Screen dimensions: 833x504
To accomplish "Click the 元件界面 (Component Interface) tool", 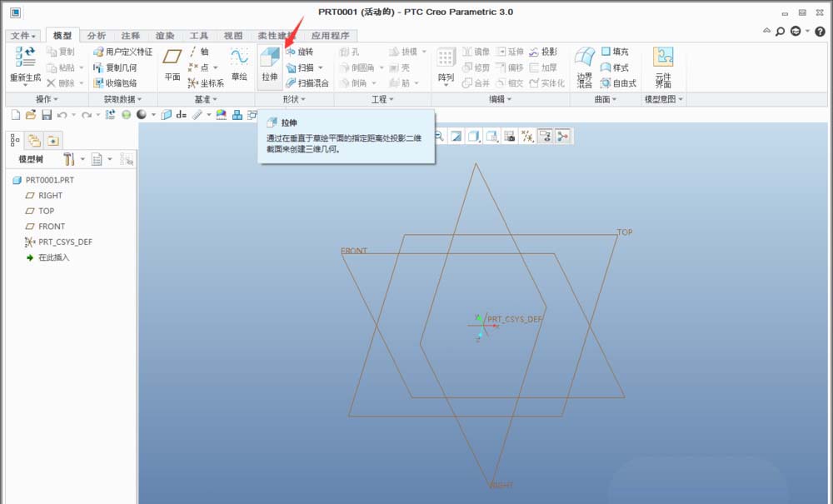I will pyautogui.click(x=663, y=67).
